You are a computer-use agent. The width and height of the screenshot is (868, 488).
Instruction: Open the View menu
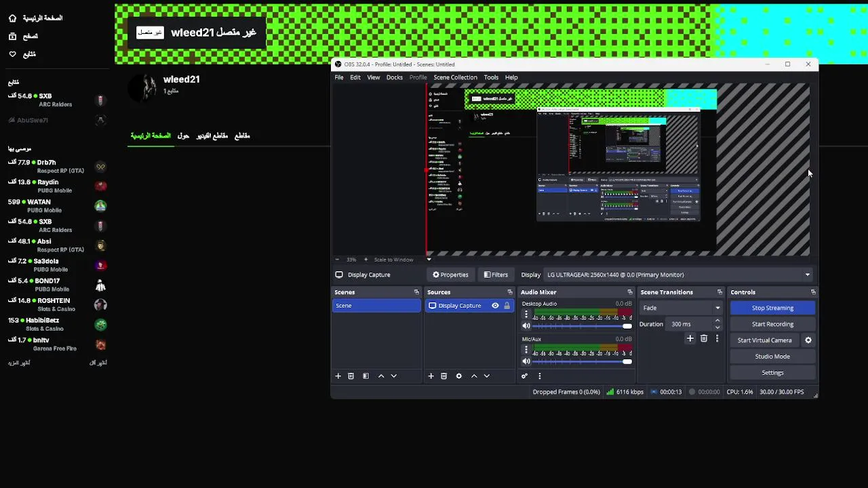(374, 77)
